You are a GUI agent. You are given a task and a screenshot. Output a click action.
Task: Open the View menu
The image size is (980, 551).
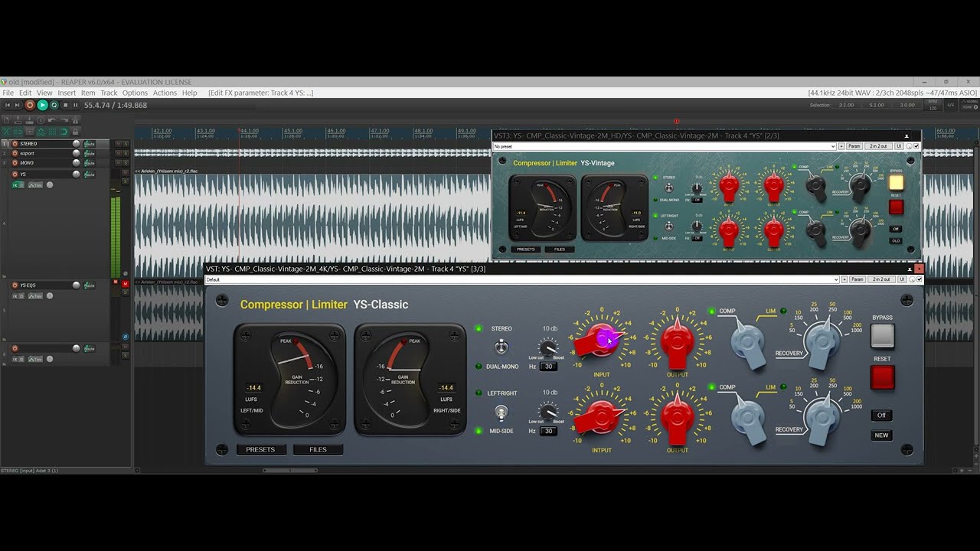coord(44,93)
